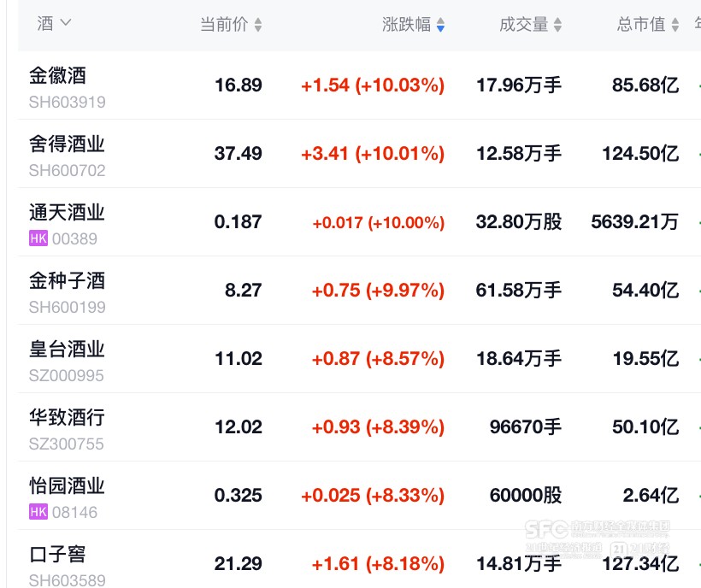This screenshot has width=701, height=588.
Task: Sort by 当前价 column arrows
Action: 258,25
